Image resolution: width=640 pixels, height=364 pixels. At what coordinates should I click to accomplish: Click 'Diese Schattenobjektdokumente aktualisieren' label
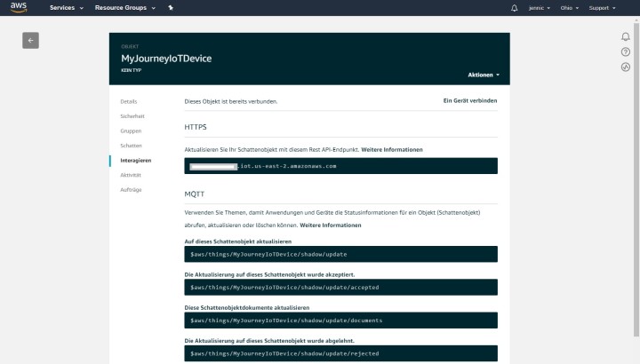click(247, 307)
